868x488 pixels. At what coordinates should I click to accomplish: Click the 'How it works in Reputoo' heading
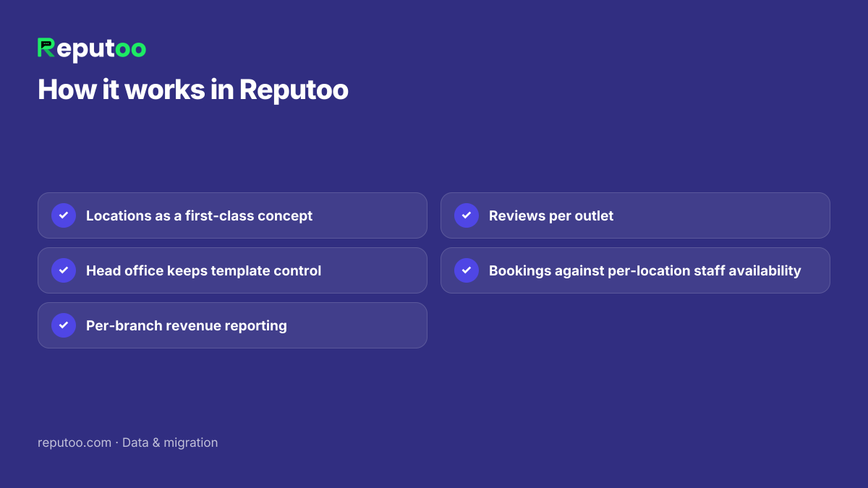coord(193,90)
